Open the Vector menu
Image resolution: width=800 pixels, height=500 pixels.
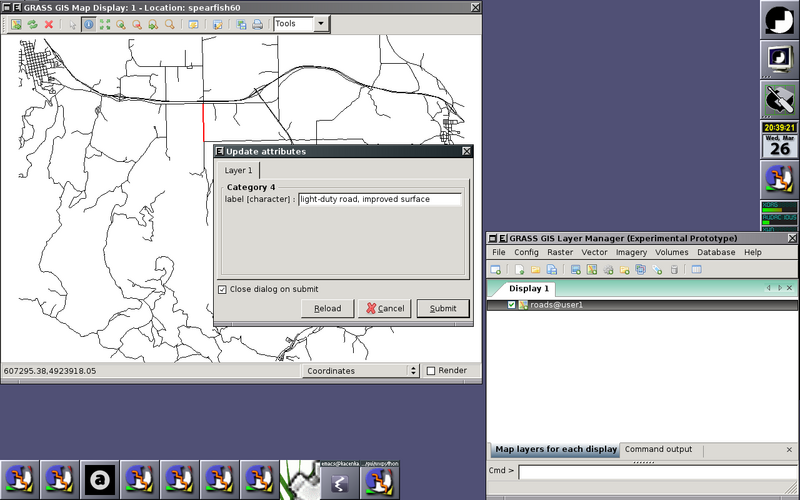click(x=594, y=252)
